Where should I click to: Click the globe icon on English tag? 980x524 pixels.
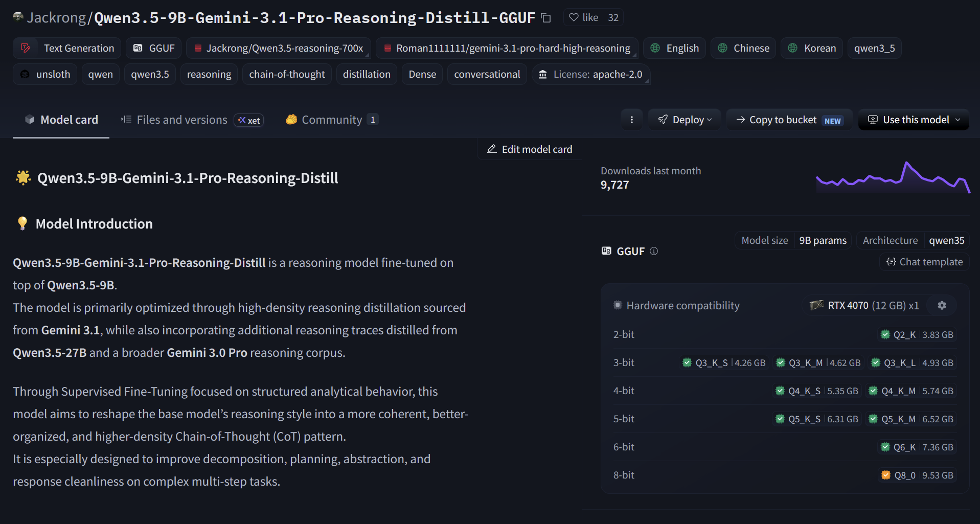[655, 48]
